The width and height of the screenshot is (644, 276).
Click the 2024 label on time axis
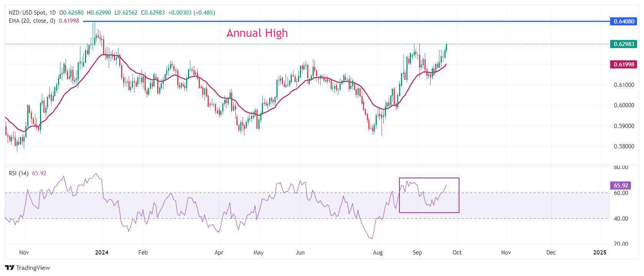pos(102,253)
